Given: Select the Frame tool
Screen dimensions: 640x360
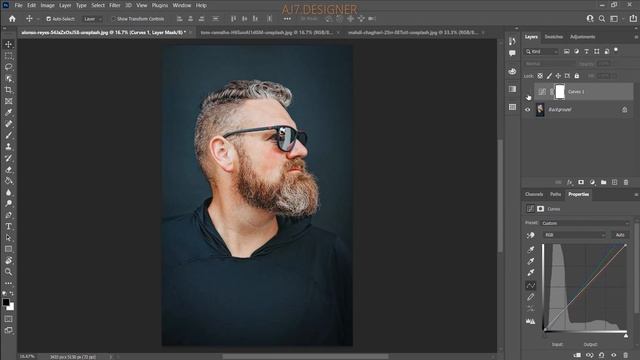Looking at the screenshot, I should coord(9,101).
